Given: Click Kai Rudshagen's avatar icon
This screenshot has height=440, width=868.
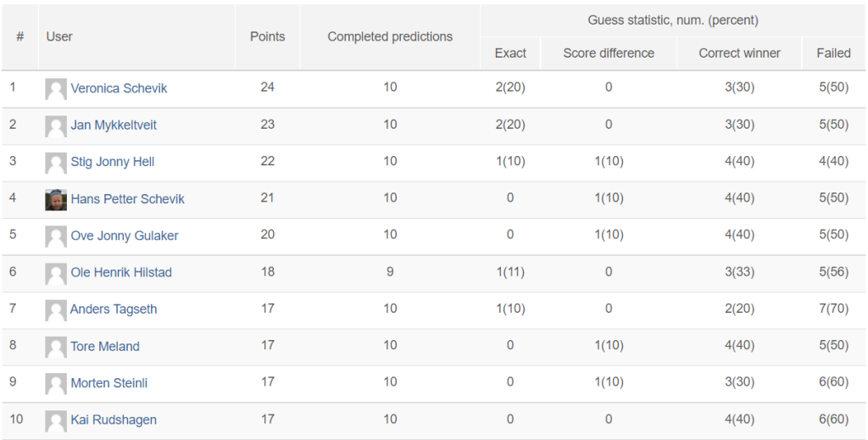Looking at the screenshot, I should pos(56,421).
